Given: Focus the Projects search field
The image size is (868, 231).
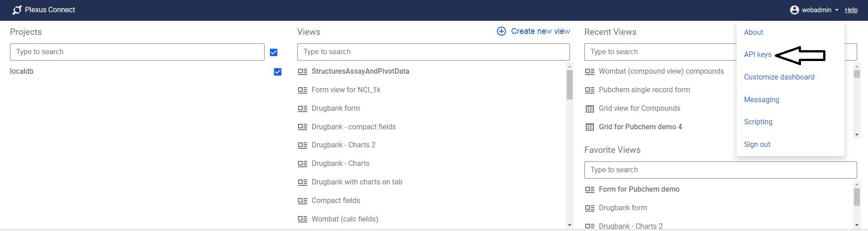Looking at the screenshot, I should point(137,52).
